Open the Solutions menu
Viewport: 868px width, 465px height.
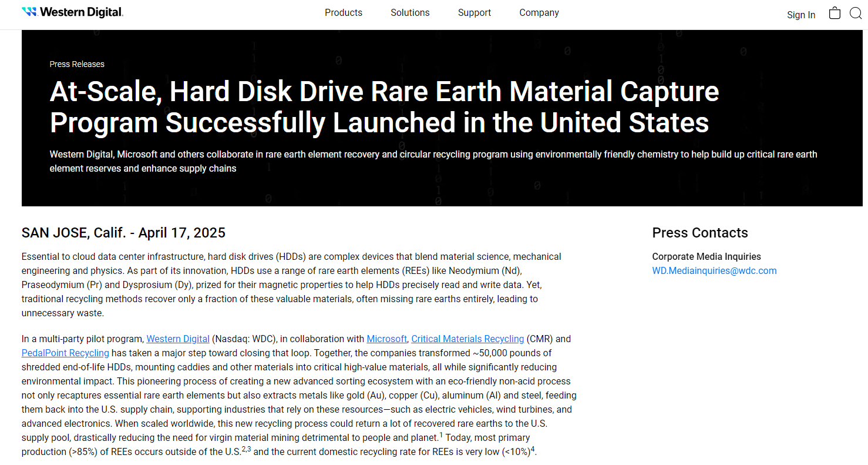pos(410,13)
